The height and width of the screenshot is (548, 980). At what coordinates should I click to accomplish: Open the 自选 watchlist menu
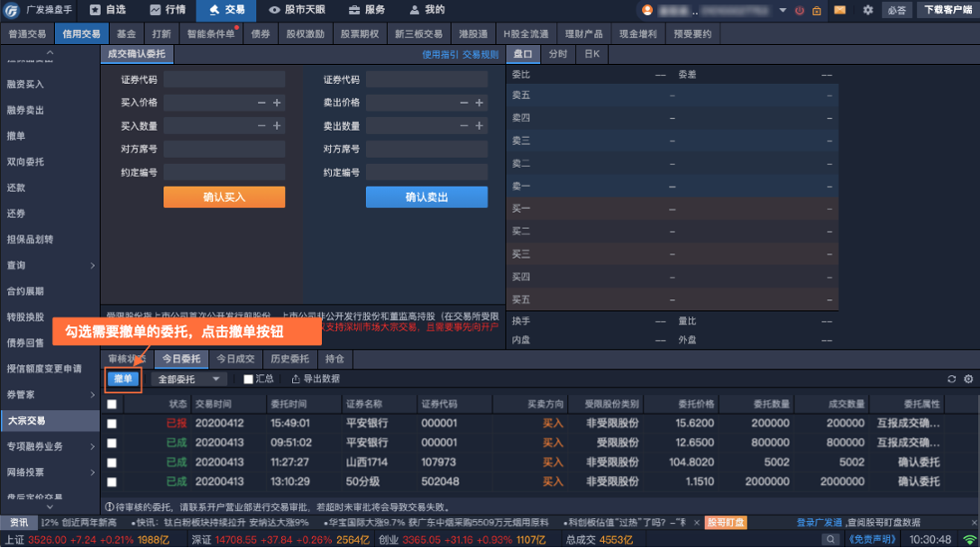pos(107,10)
